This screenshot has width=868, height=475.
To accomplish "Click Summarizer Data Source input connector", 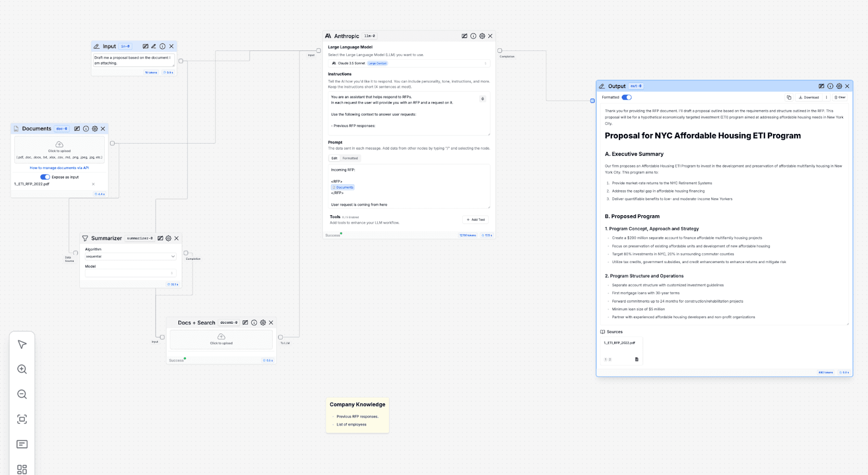I will click(75, 253).
